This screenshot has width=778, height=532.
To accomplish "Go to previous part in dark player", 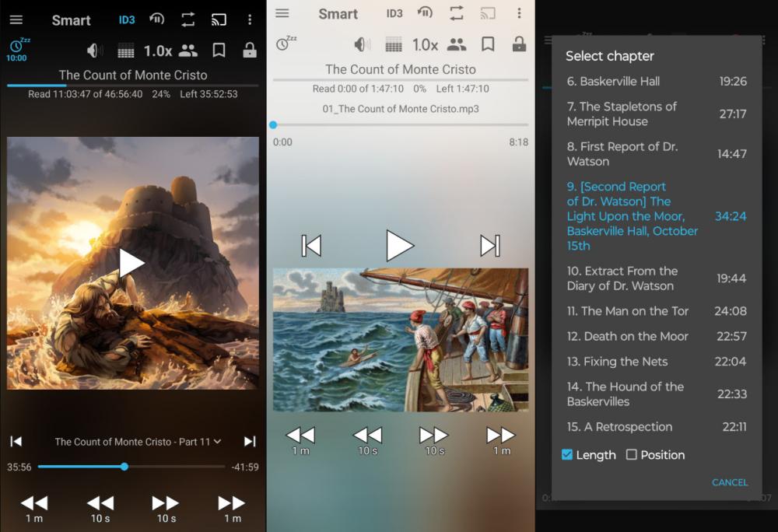I will [16, 441].
